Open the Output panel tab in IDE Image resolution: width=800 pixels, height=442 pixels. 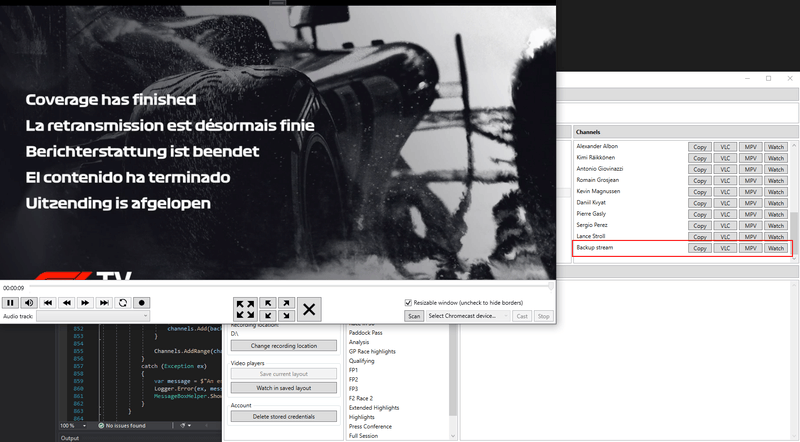point(70,438)
